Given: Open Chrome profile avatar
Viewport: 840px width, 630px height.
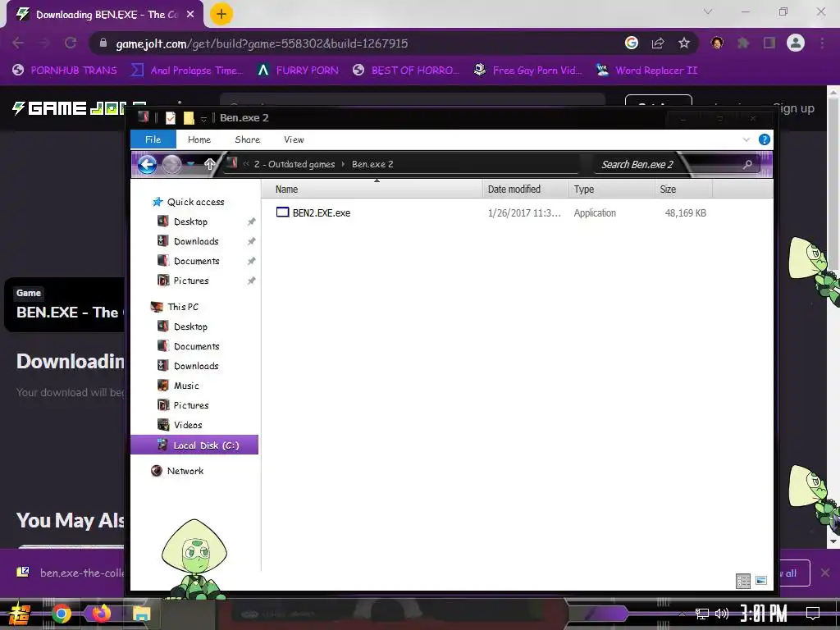Looking at the screenshot, I should tap(796, 43).
